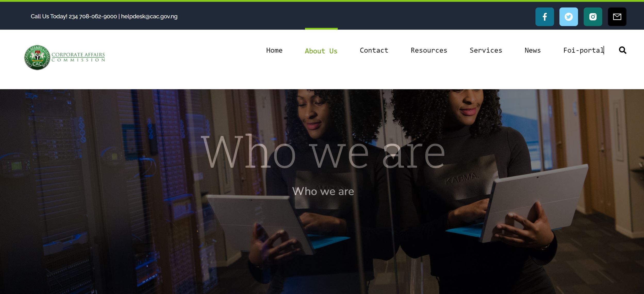Click the large Who we are heading
Image resolution: width=644 pixels, height=294 pixels.
[x=323, y=152]
